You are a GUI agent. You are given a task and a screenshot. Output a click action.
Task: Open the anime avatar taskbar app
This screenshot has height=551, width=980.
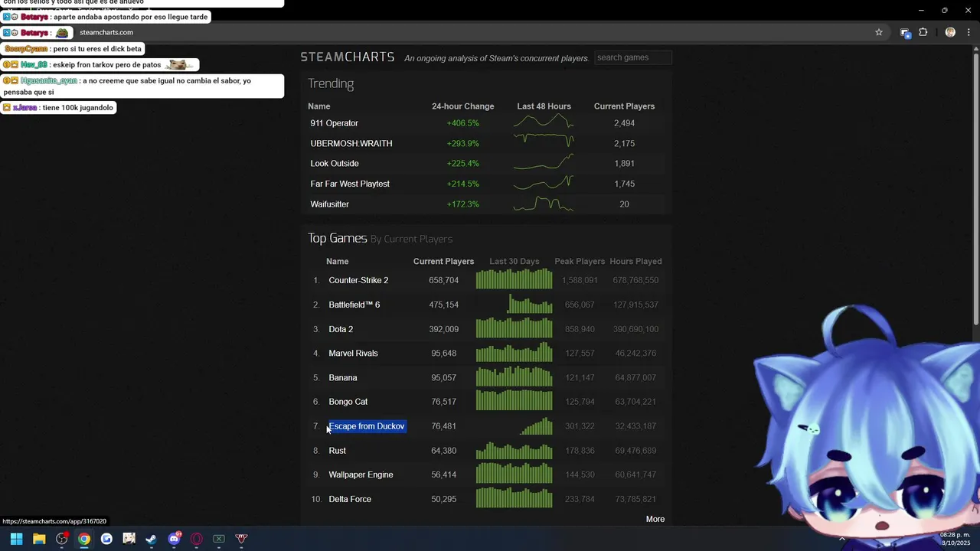coord(129,539)
